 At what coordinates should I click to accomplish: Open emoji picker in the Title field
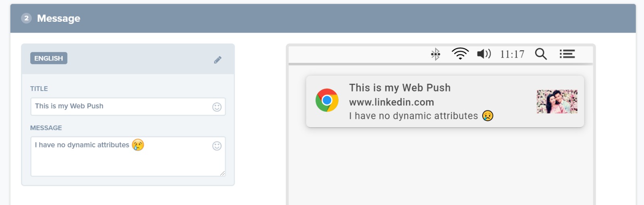pyautogui.click(x=217, y=107)
